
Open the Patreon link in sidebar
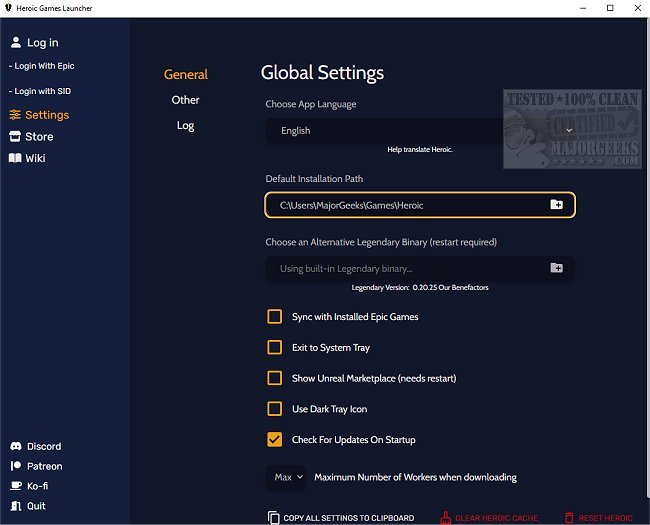pos(44,466)
